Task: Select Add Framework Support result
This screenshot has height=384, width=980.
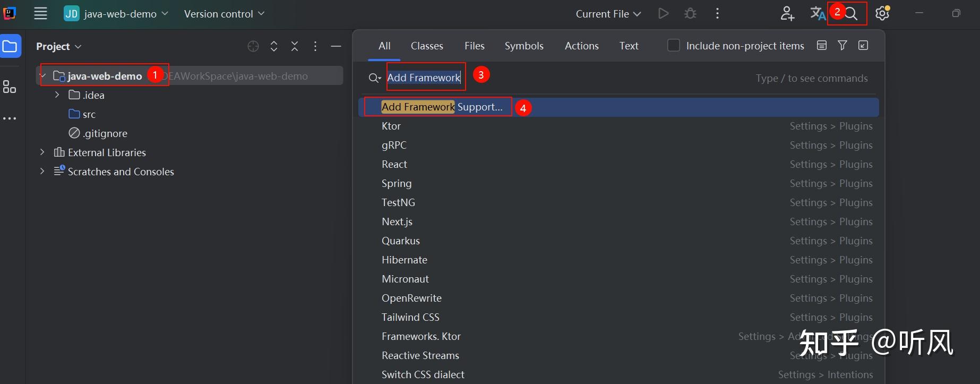Action: [442, 107]
